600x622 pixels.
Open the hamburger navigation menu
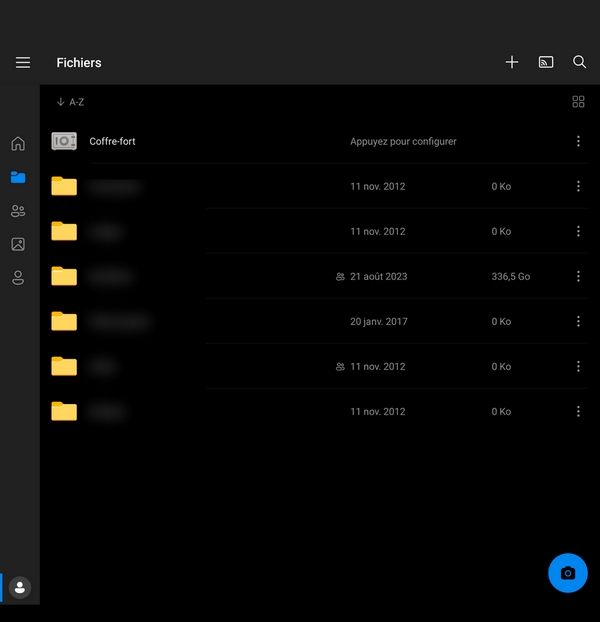23,62
